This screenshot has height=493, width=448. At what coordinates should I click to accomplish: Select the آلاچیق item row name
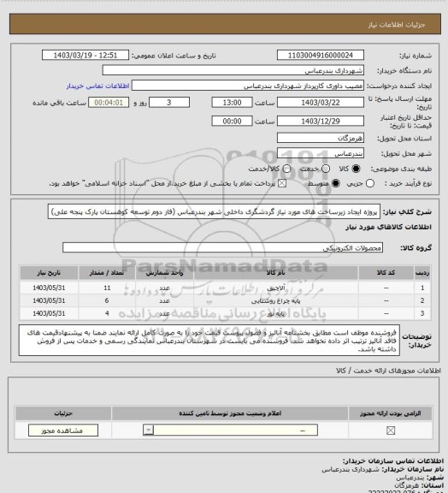[276, 288]
